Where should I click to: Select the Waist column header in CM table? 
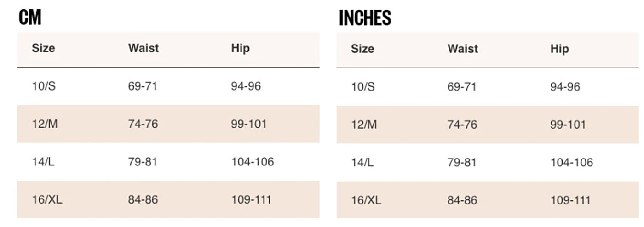[x=144, y=48]
